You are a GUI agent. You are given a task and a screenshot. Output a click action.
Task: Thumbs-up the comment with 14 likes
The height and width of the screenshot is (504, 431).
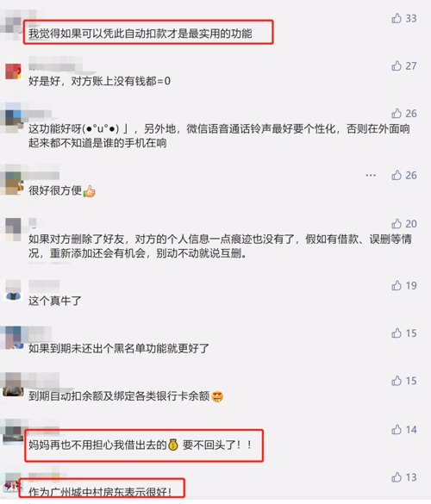pyautogui.click(x=397, y=429)
